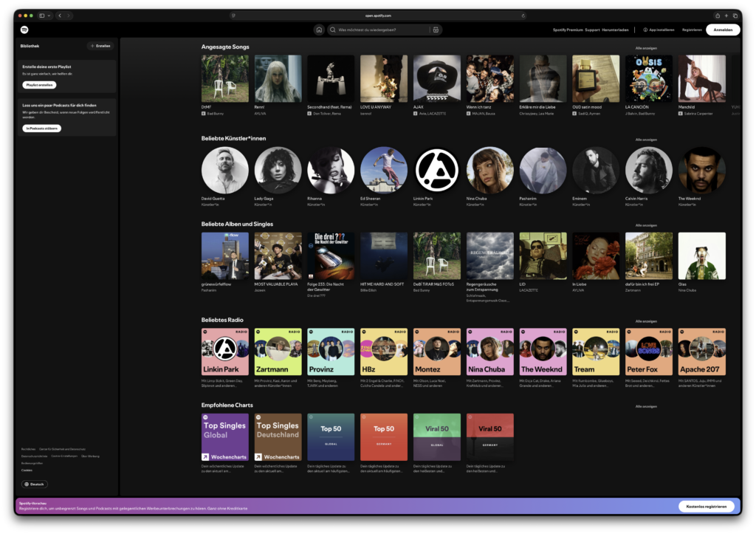Open Linkin Park artist profile

tap(437, 171)
